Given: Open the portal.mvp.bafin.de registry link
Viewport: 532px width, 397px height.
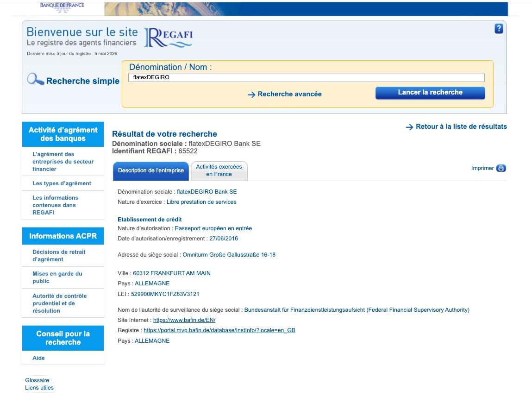Looking at the screenshot, I should pyautogui.click(x=219, y=330).
